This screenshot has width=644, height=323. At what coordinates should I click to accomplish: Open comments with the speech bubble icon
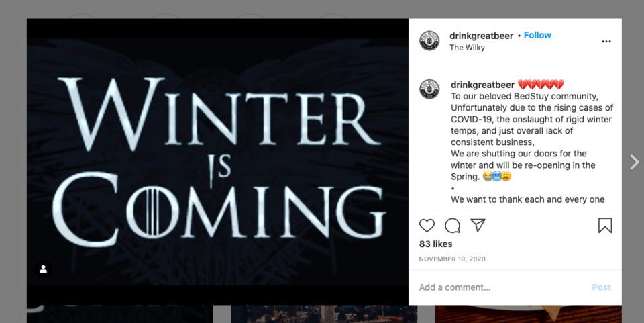[452, 226]
